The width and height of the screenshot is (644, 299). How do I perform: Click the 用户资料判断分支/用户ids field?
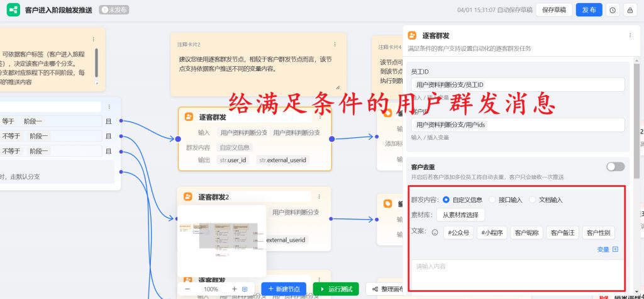518,125
